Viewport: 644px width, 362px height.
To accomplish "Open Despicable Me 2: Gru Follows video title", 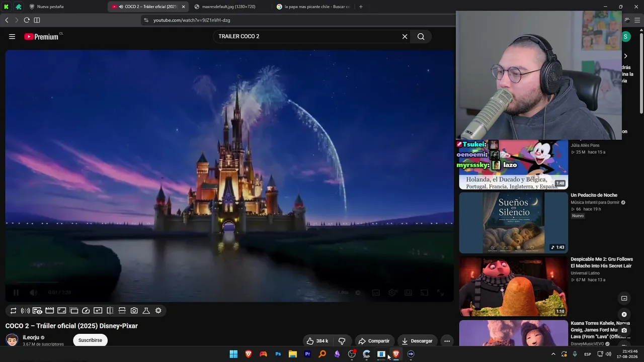I will pos(602,262).
